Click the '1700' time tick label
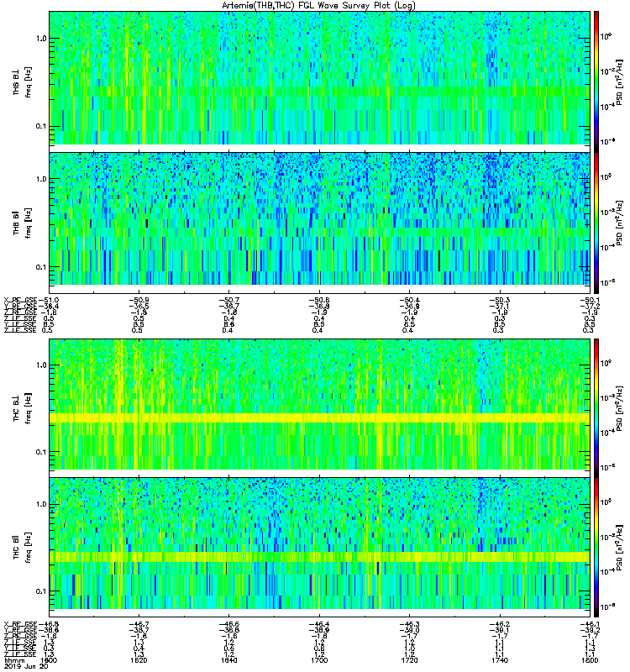The height and width of the screenshot is (672, 630). pyautogui.click(x=319, y=660)
